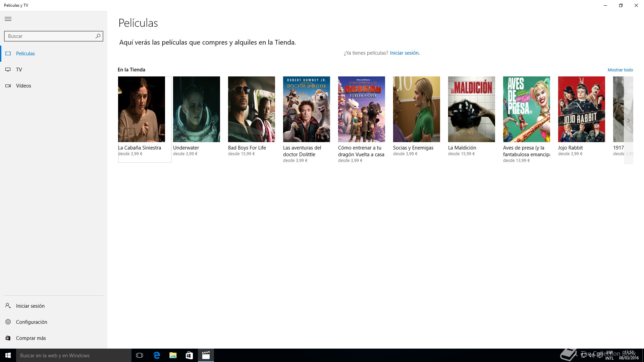The width and height of the screenshot is (644, 362).
Task: Open the Aves de presa poster
Action: (527, 109)
